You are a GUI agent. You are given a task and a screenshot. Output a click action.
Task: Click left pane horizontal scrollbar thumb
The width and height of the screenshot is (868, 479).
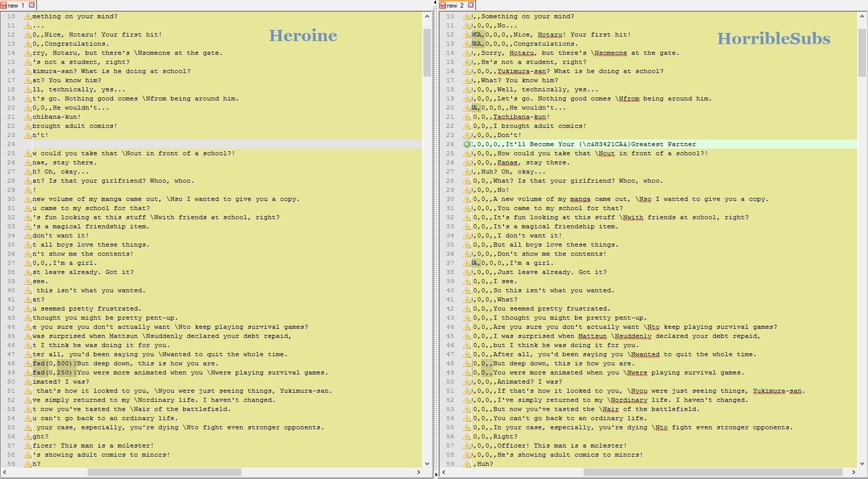164,472
